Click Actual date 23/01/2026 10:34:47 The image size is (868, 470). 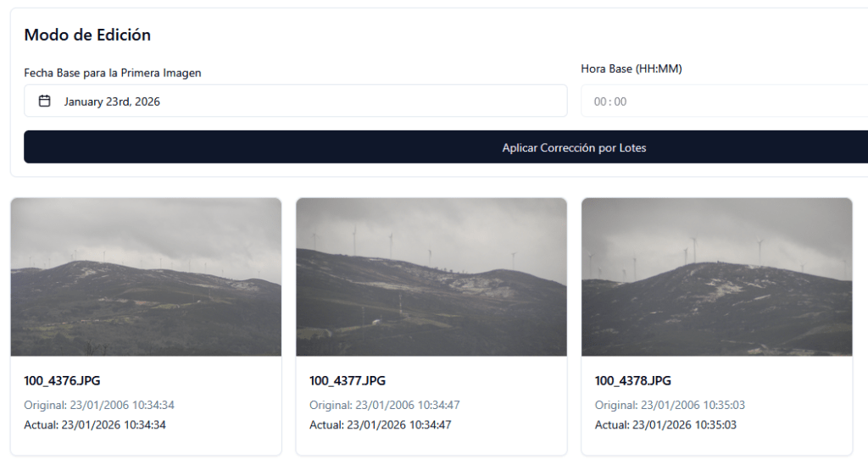pos(381,425)
